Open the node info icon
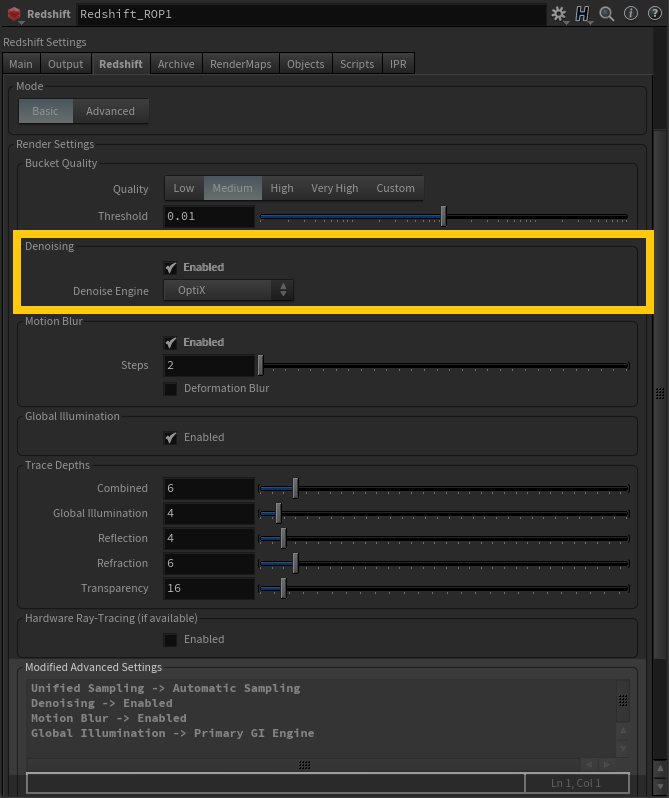669x798 pixels. (630, 14)
